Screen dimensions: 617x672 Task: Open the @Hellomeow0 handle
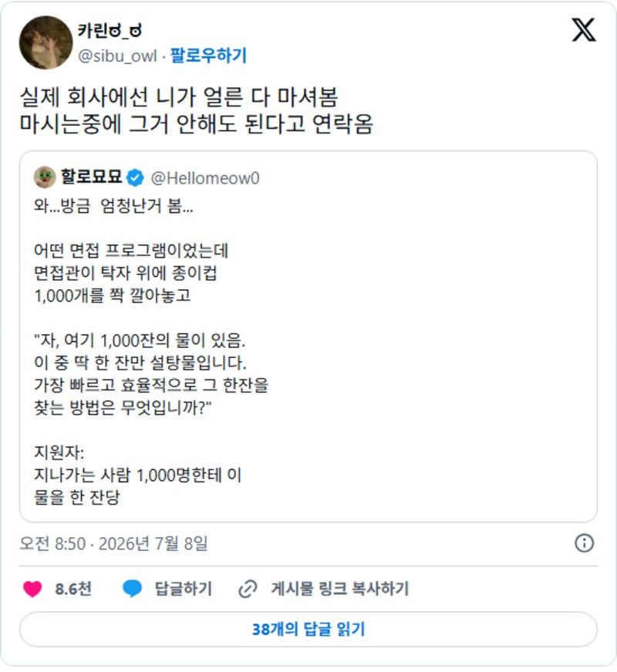(x=205, y=178)
